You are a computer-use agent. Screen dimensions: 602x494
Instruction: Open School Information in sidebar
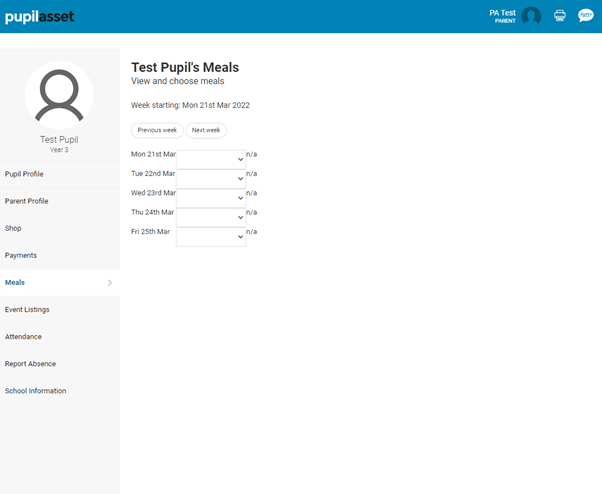[60, 391]
